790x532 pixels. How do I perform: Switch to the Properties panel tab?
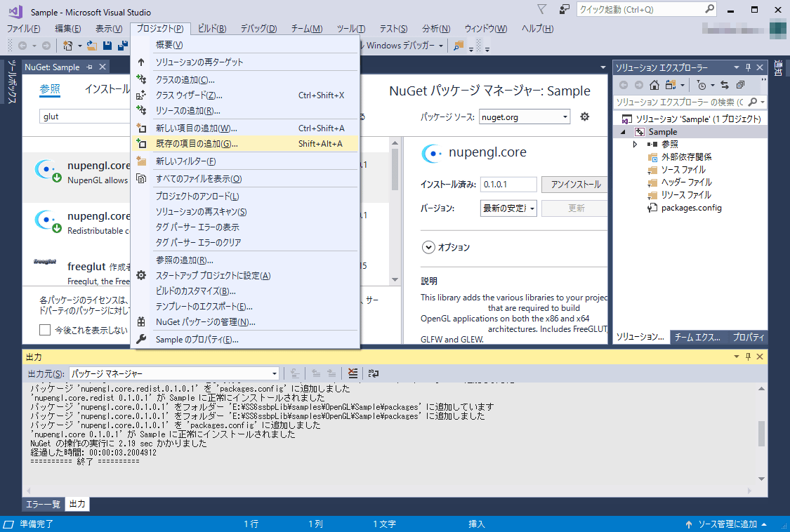click(748, 337)
